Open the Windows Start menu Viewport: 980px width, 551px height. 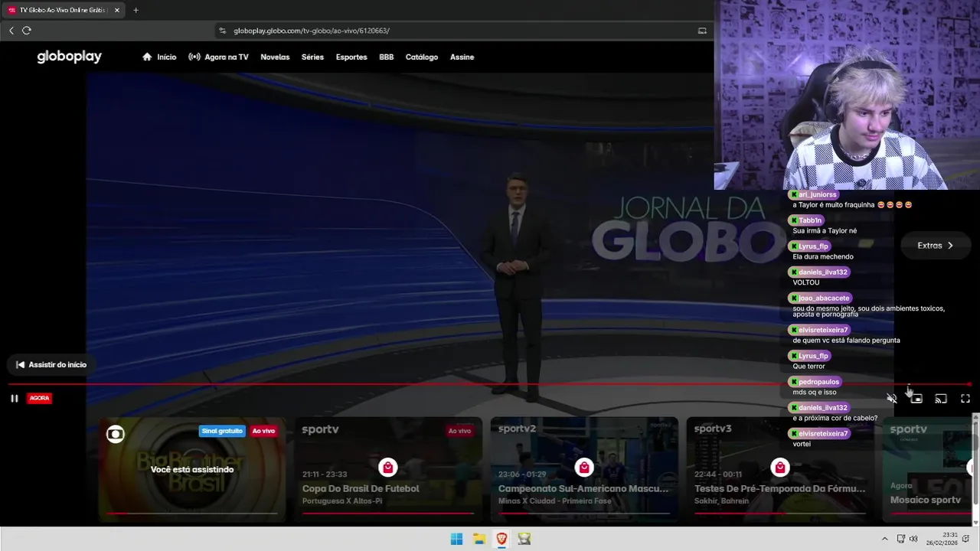pos(456,539)
